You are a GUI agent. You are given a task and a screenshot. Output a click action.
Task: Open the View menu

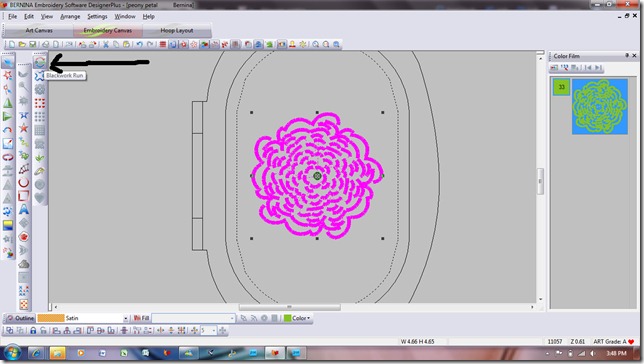tap(46, 16)
